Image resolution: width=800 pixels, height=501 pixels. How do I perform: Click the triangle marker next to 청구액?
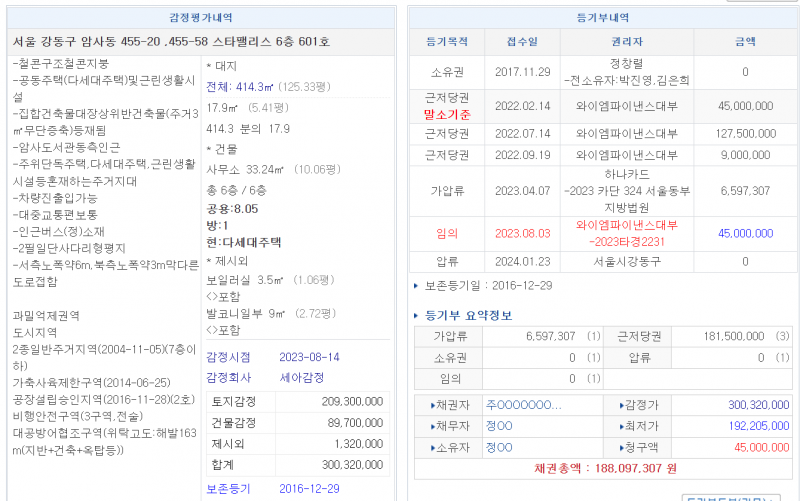tap(621, 447)
